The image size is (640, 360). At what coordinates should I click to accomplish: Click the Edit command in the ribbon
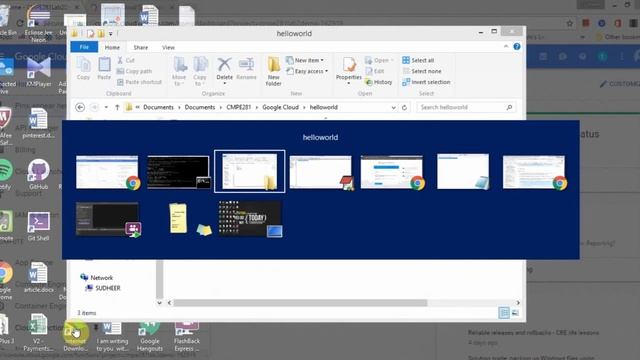pos(375,71)
